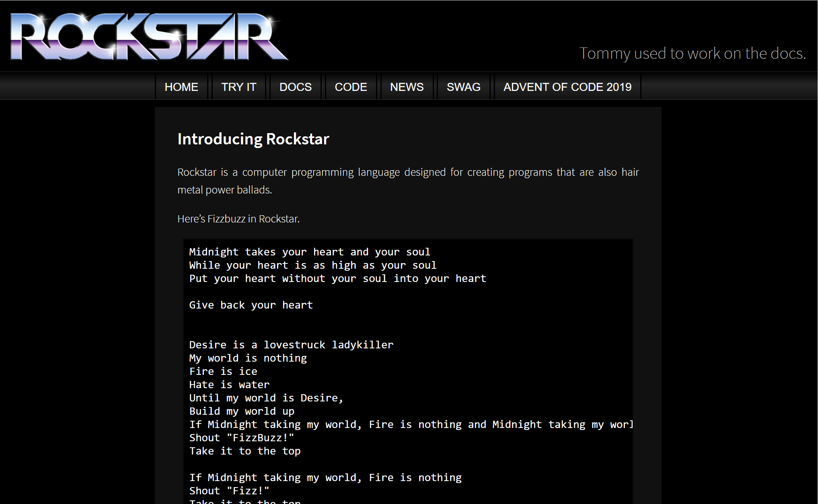Image resolution: width=818 pixels, height=504 pixels.
Task: Click the 'Build my world up' line
Action: [242, 411]
